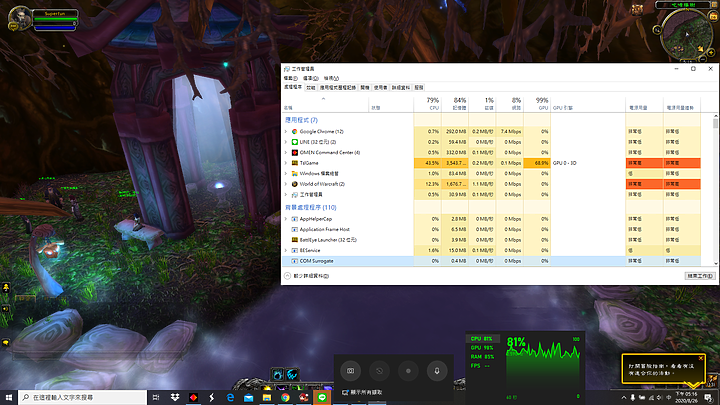Click the LINE process icon in list
This screenshot has height=405, width=720.
pyautogui.click(x=294, y=142)
